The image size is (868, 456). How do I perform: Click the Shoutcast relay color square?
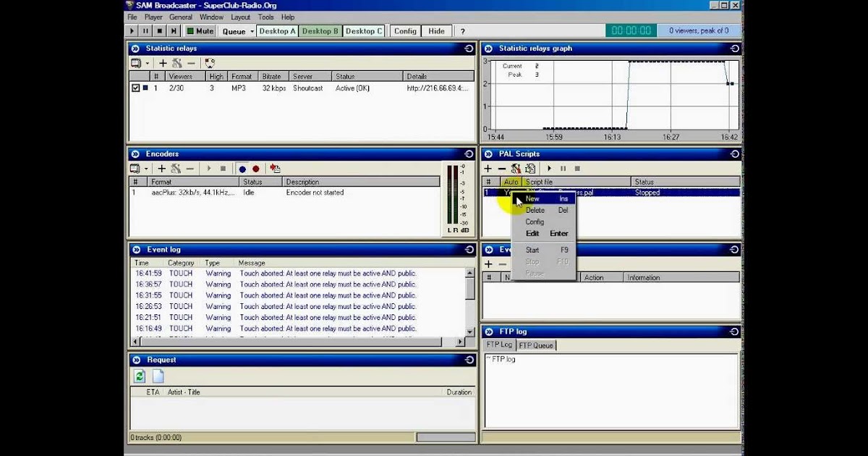[x=145, y=88]
